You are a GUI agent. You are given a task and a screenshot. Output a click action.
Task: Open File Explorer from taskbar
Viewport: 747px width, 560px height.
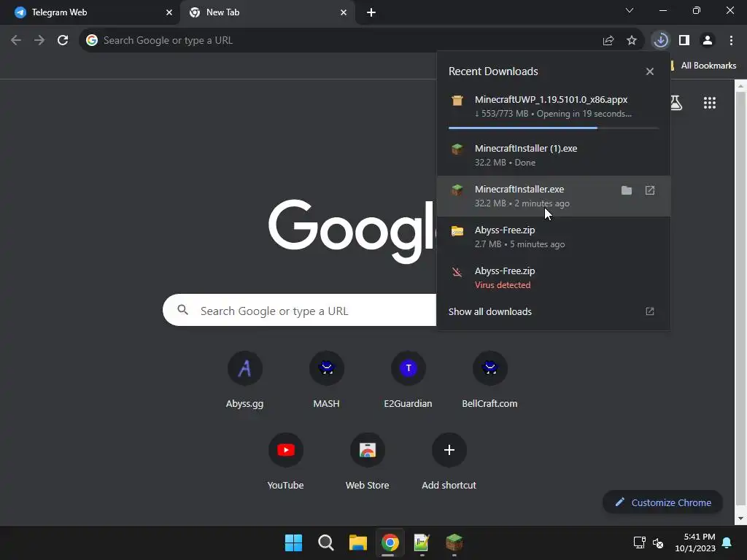(357, 542)
